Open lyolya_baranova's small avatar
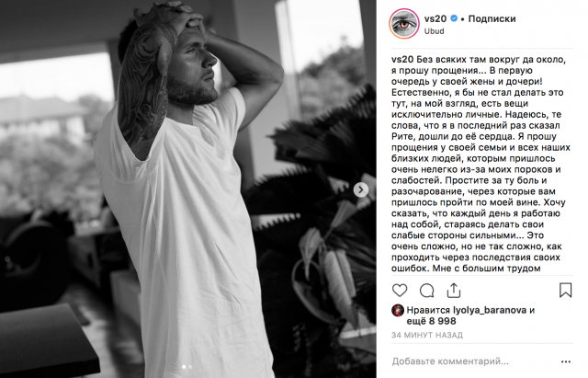This screenshot has height=378, width=588. point(398,311)
